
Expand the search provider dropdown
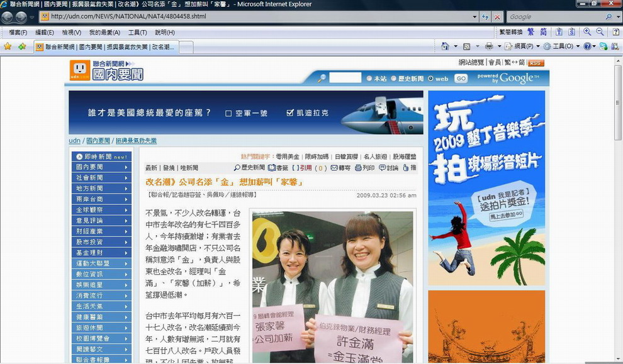(618, 17)
